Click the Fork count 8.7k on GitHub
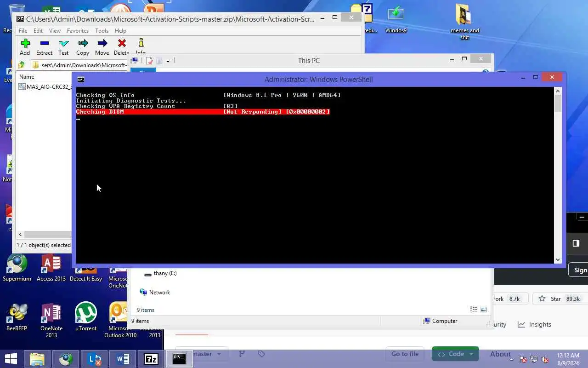Screen dimensions: 588x368 514,299
